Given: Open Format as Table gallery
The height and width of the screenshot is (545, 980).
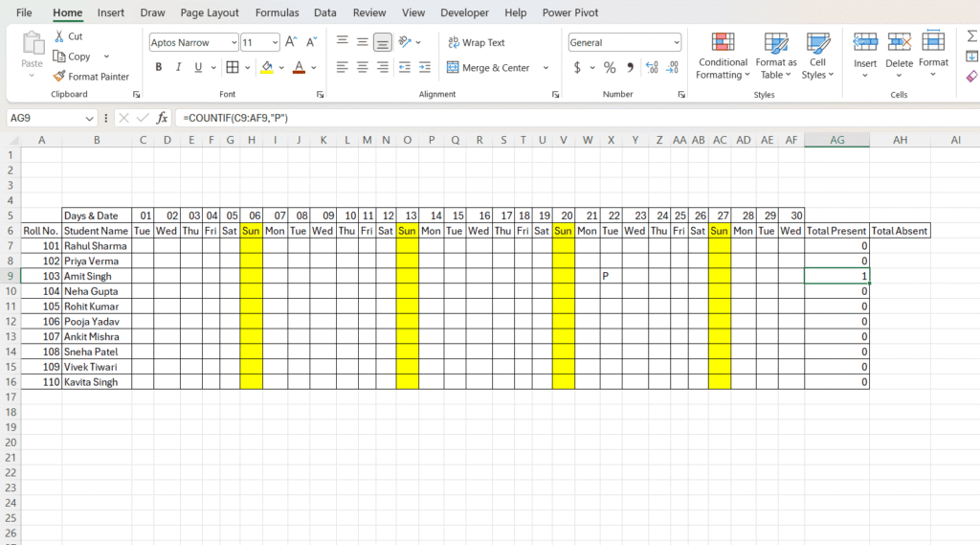Looking at the screenshot, I should [775, 57].
